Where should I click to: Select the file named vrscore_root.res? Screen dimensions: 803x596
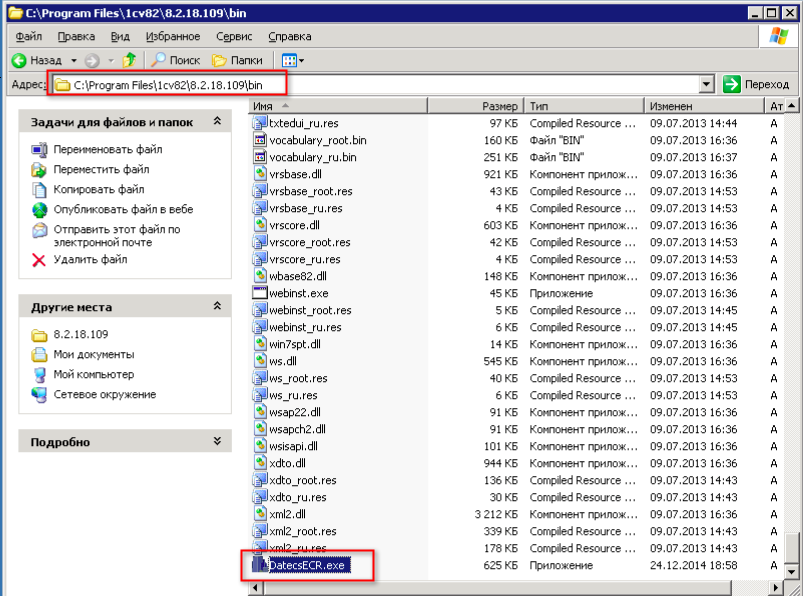click(310, 242)
